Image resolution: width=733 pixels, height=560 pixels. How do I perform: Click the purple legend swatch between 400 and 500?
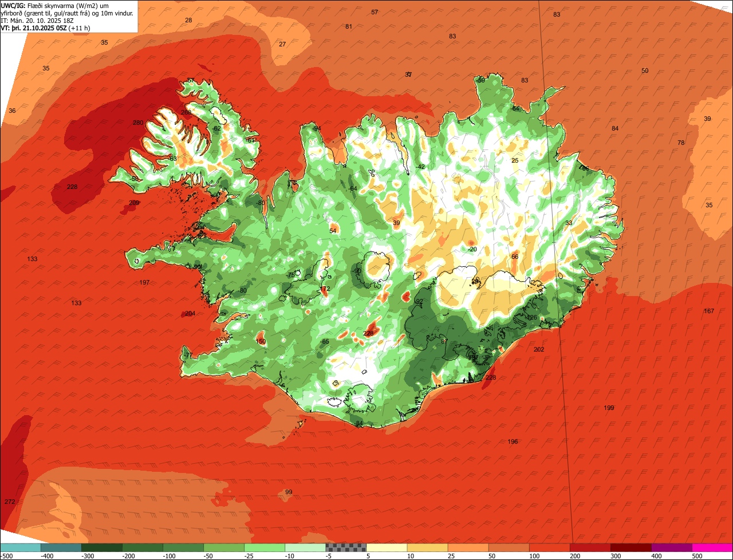(x=671, y=547)
